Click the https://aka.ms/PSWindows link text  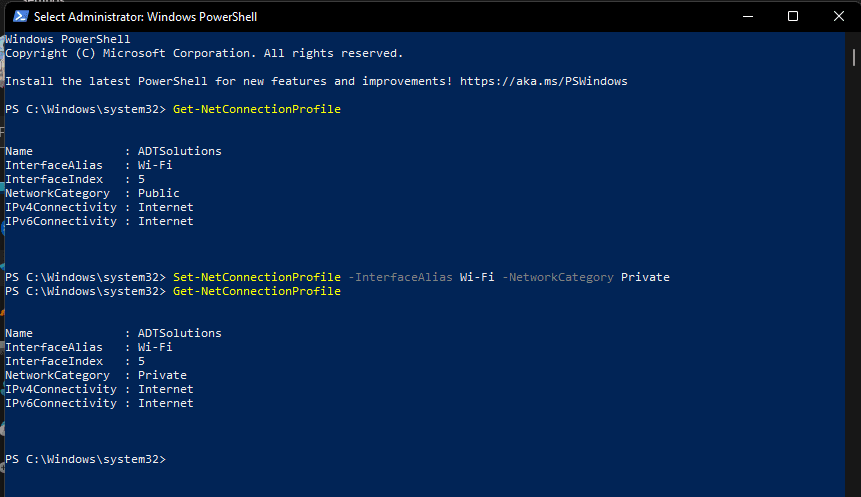[544, 81]
